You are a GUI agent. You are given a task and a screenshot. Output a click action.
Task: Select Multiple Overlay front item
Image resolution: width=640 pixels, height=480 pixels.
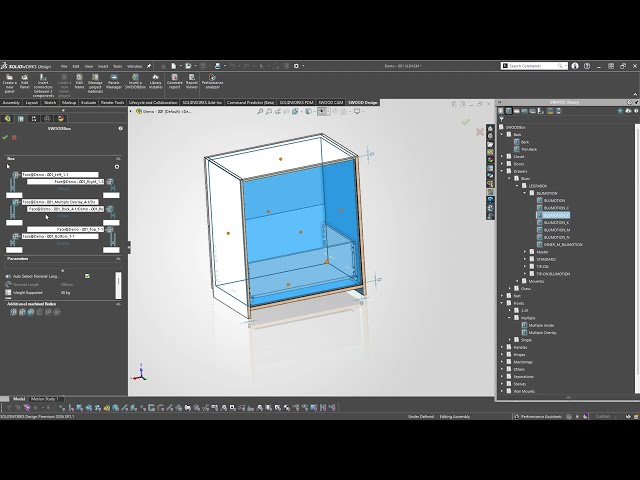[x=539, y=333]
